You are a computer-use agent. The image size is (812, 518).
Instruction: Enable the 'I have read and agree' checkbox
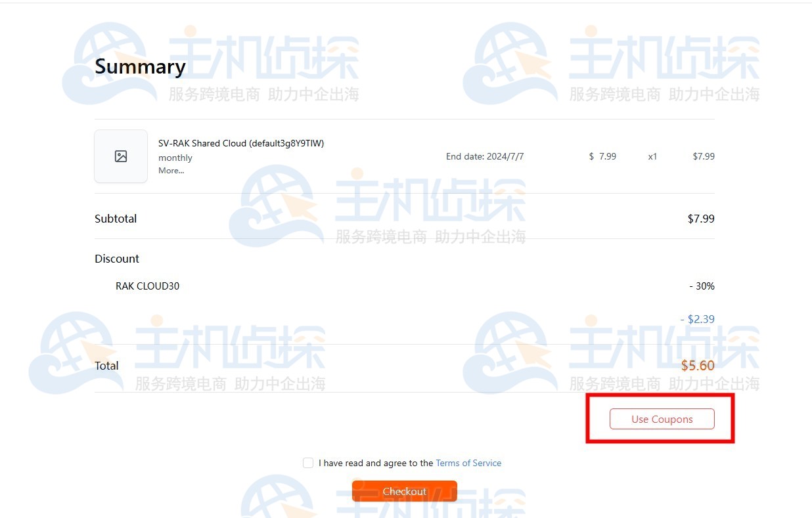pos(308,463)
